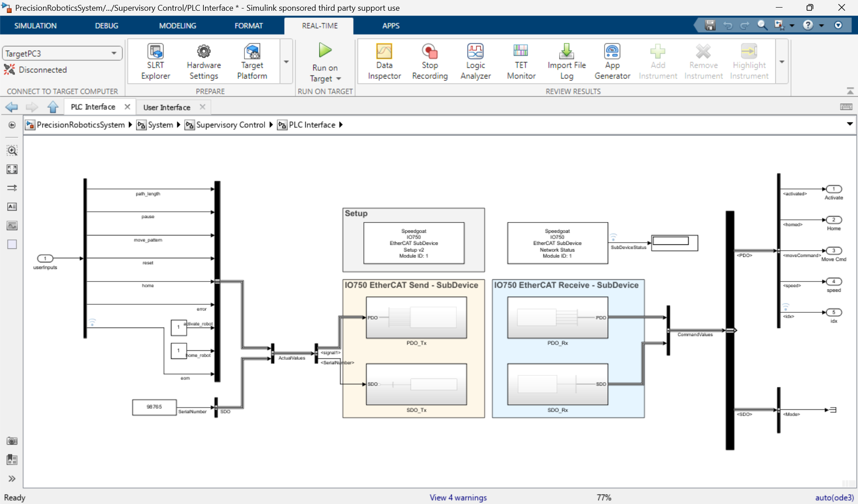Select the Speedgoat IO750 Setup v2 block
Viewport: 858px width, 504px height.
414,243
